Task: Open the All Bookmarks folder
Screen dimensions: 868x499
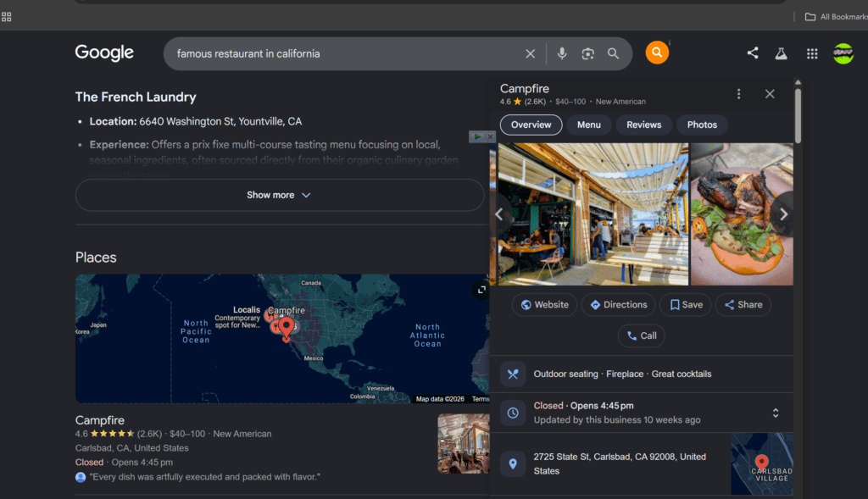Action: 836,17
